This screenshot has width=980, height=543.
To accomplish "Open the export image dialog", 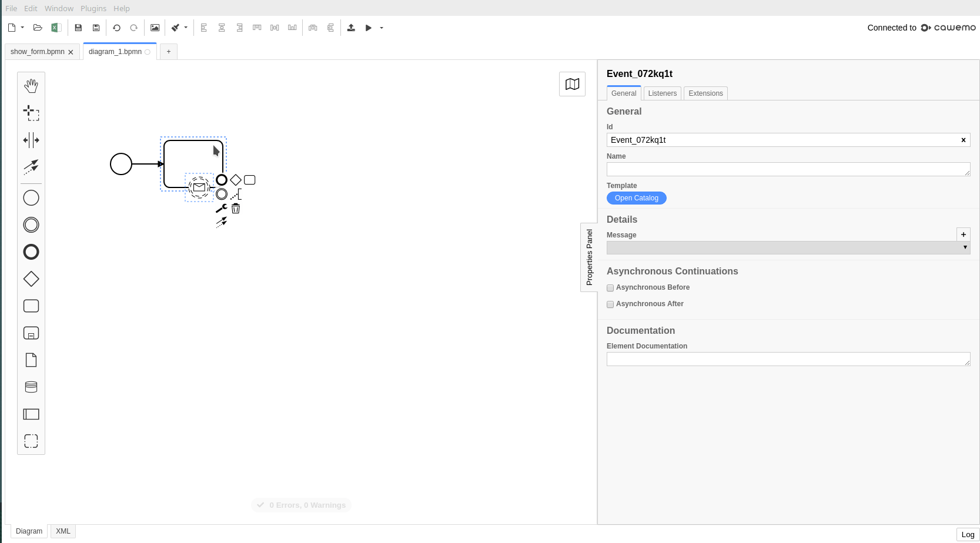I will (155, 28).
